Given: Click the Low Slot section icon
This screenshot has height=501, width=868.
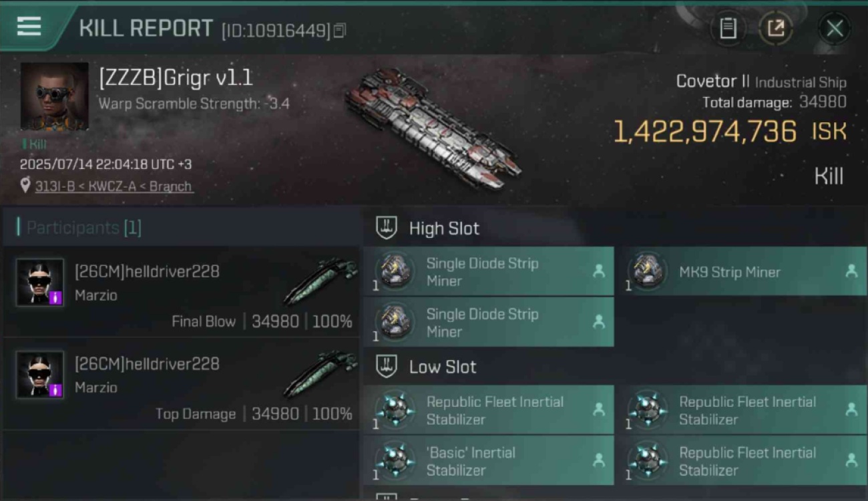Looking at the screenshot, I should 387,366.
